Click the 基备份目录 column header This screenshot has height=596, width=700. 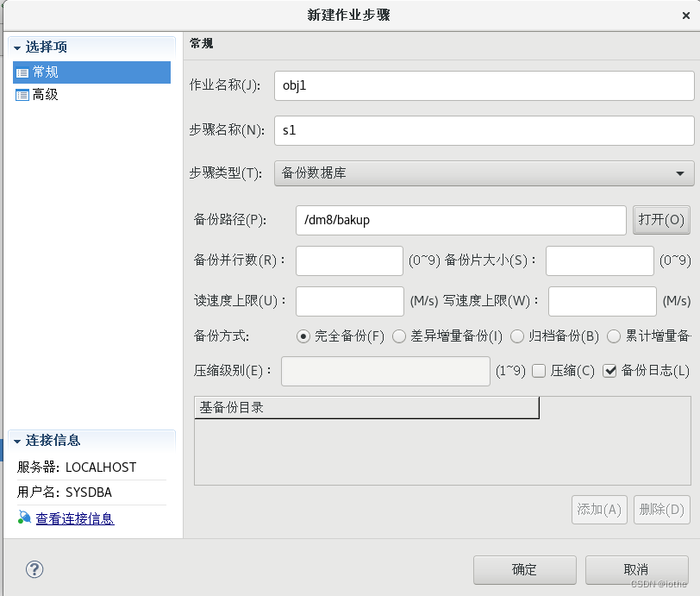367,407
